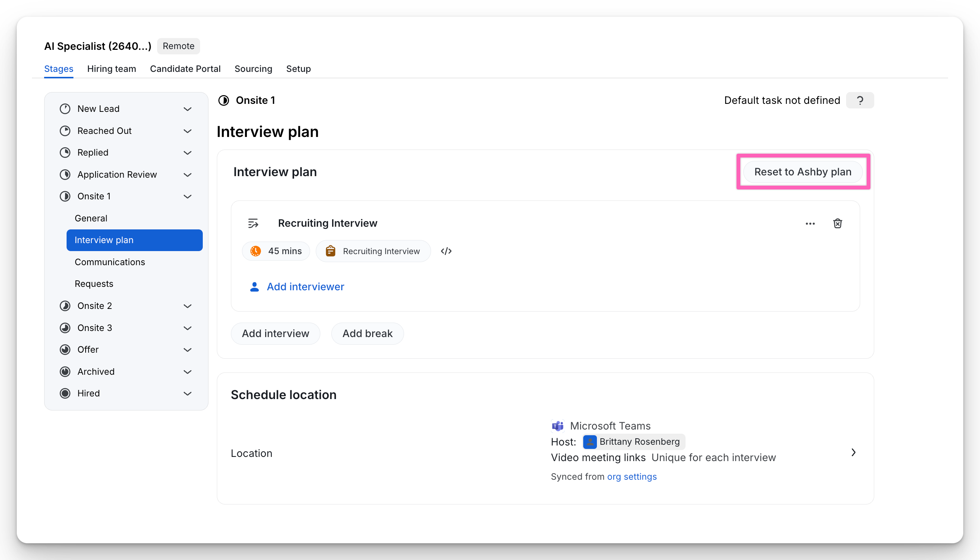Click the Microsoft Teams icon

558,426
